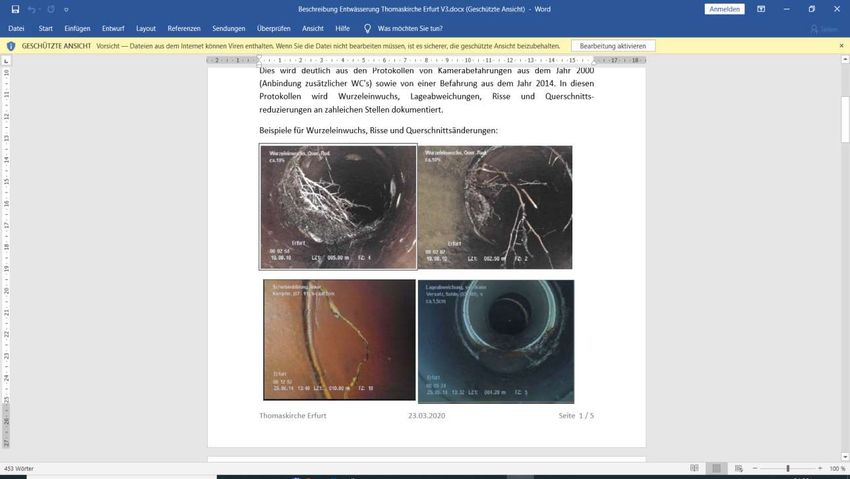Select the Entwurf tab
The height and width of the screenshot is (479, 850).
[x=113, y=28]
